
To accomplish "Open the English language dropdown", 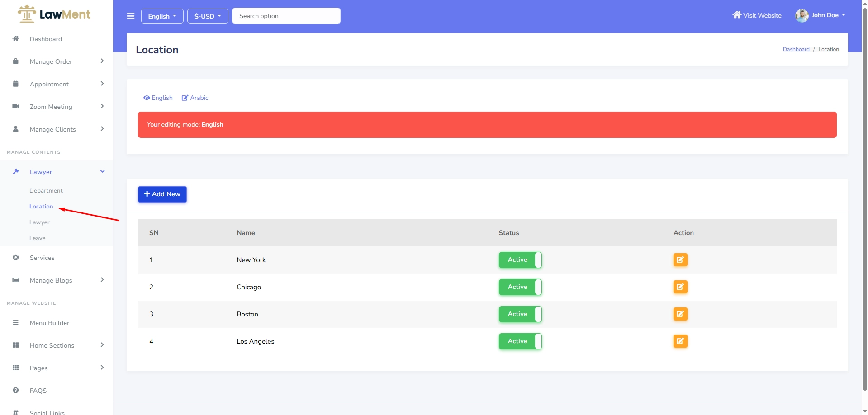I will coord(162,16).
